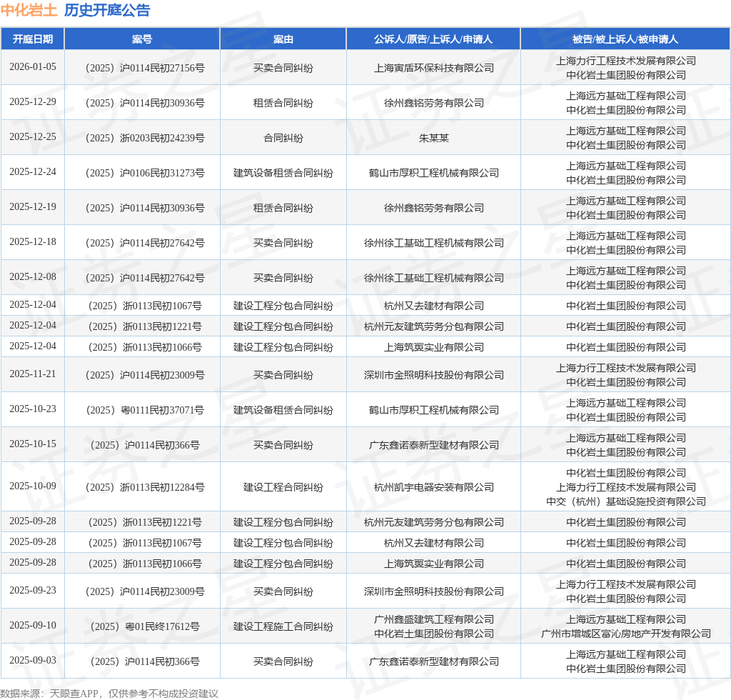
Task: Click 沪0114民初27642号 in the 2025-12-18 row
Action: click(145, 243)
